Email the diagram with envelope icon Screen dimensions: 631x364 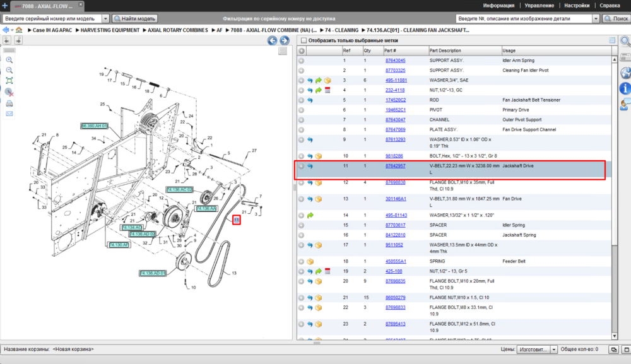pyautogui.click(x=9, y=114)
